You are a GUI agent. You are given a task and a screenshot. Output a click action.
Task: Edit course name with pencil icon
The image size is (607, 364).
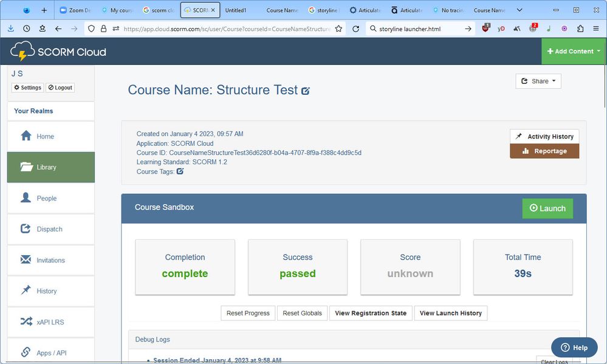[x=306, y=91]
